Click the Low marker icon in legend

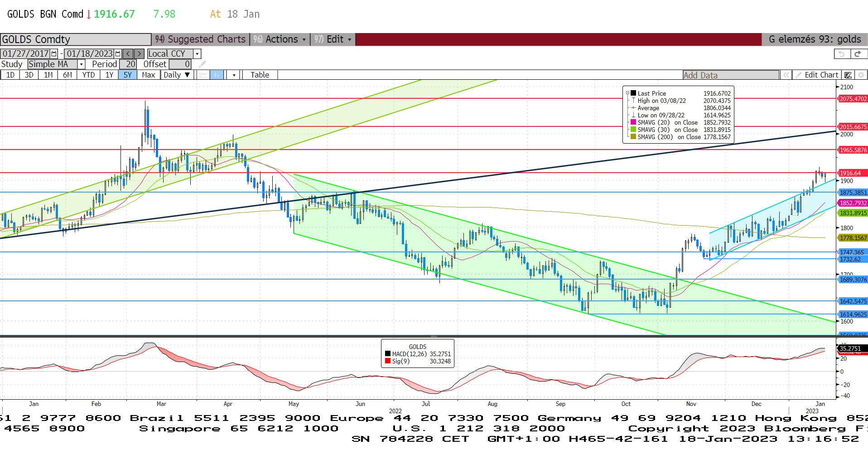633,115
